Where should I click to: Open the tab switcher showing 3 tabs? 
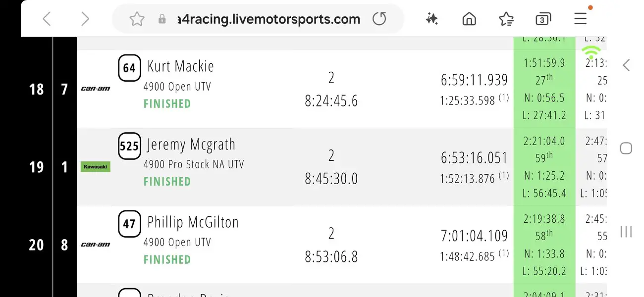(543, 19)
